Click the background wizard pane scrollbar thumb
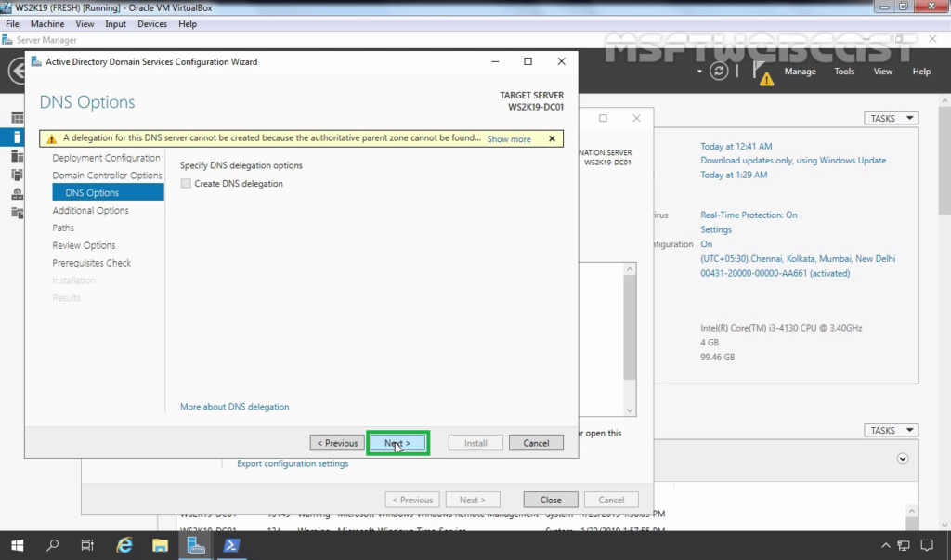Image resolution: width=951 pixels, height=560 pixels. (630, 328)
